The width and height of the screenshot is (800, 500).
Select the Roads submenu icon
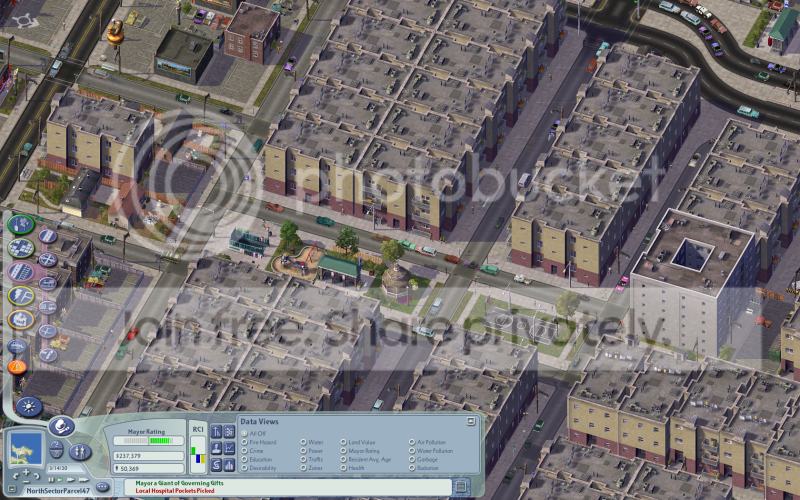[48, 236]
